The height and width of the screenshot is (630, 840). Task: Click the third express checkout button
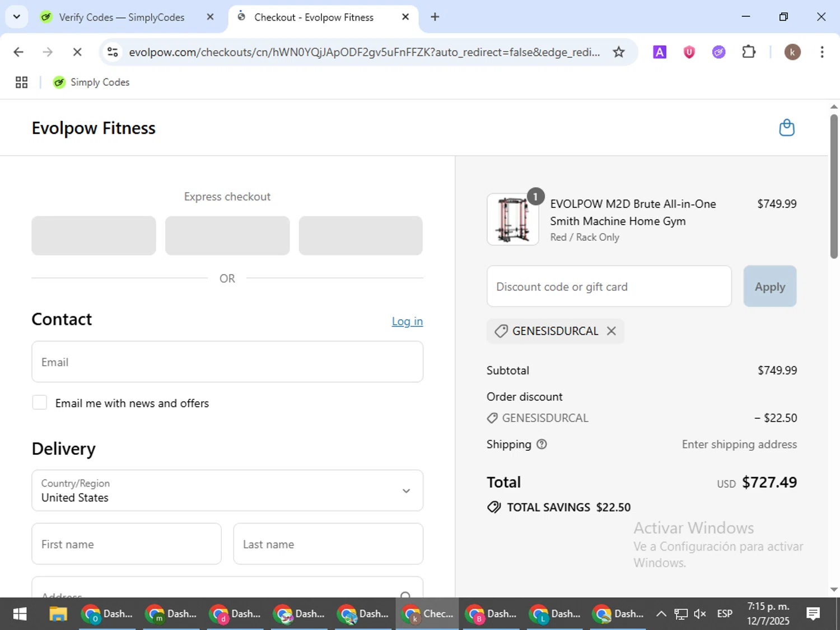(361, 236)
